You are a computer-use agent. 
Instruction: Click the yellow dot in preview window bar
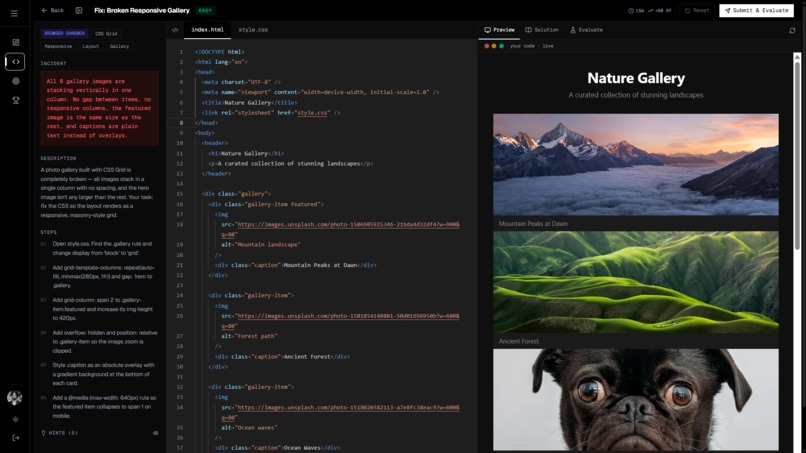[494, 46]
